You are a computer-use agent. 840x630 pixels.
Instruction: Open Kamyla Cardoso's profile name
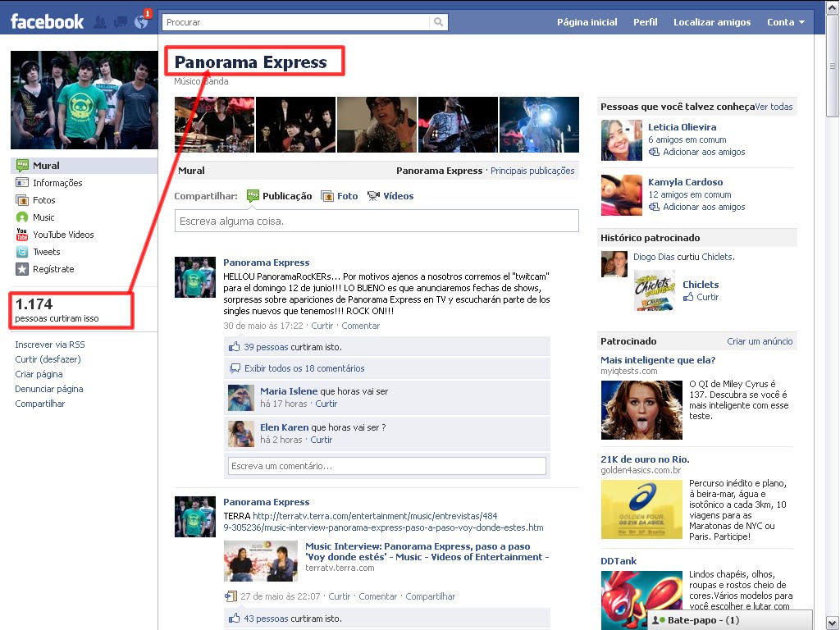click(x=685, y=181)
